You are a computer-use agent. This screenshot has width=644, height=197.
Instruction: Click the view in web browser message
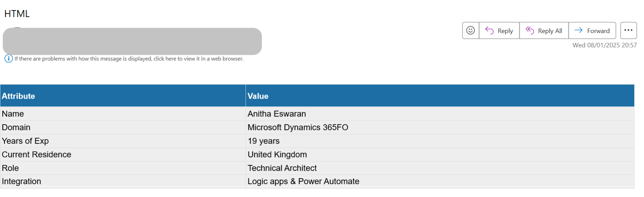pyautogui.click(x=129, y=59)
